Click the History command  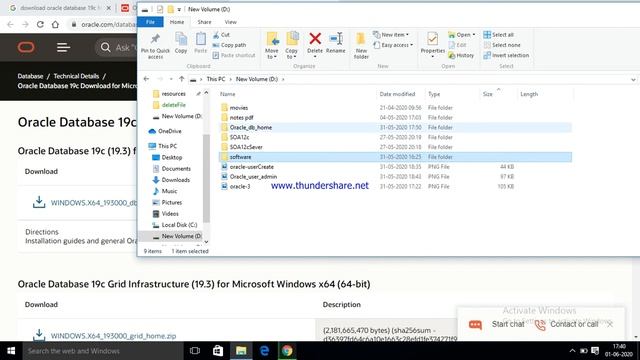pyautogui.click(x=461, y=55)
